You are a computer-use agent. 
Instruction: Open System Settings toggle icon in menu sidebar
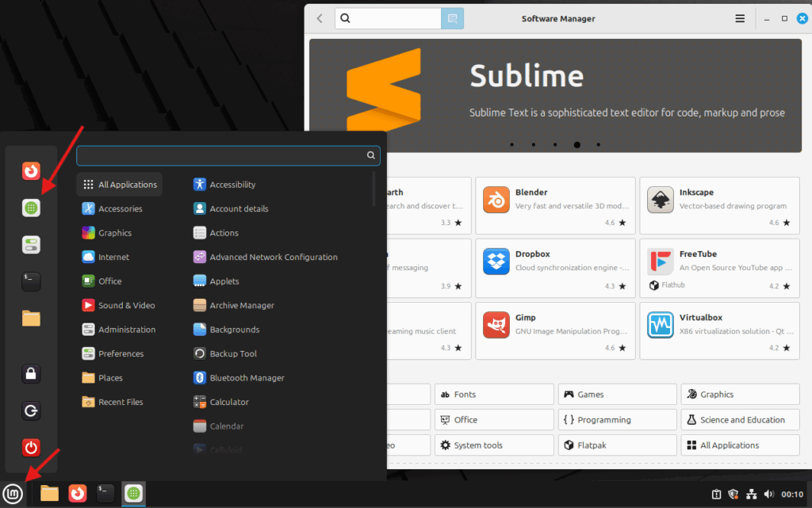pyautogui.click(x=31, y=245)
